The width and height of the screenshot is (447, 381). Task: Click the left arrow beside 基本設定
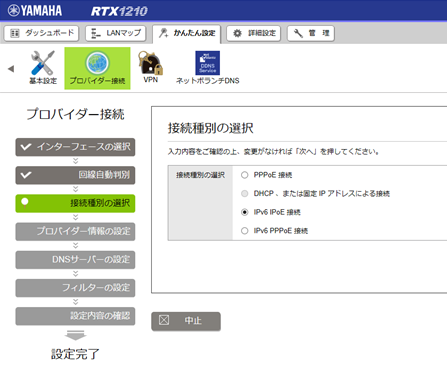(x=11, y=69)
